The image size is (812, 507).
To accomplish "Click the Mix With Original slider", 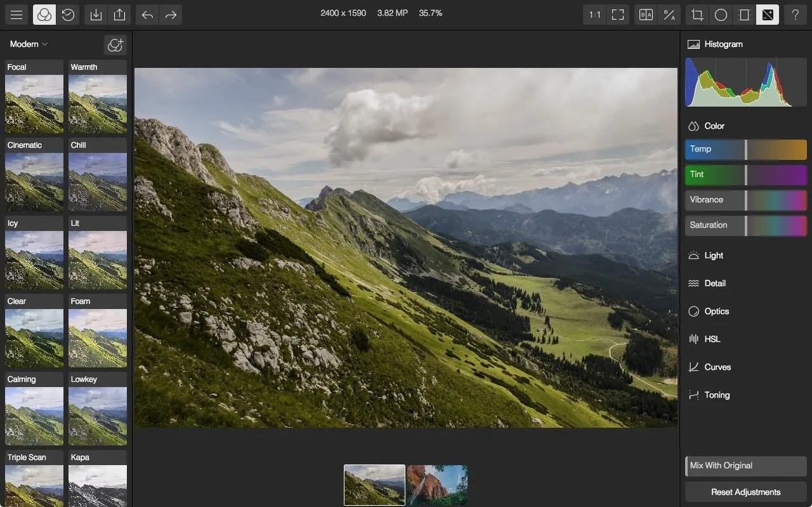I will (x=746, y=466).
